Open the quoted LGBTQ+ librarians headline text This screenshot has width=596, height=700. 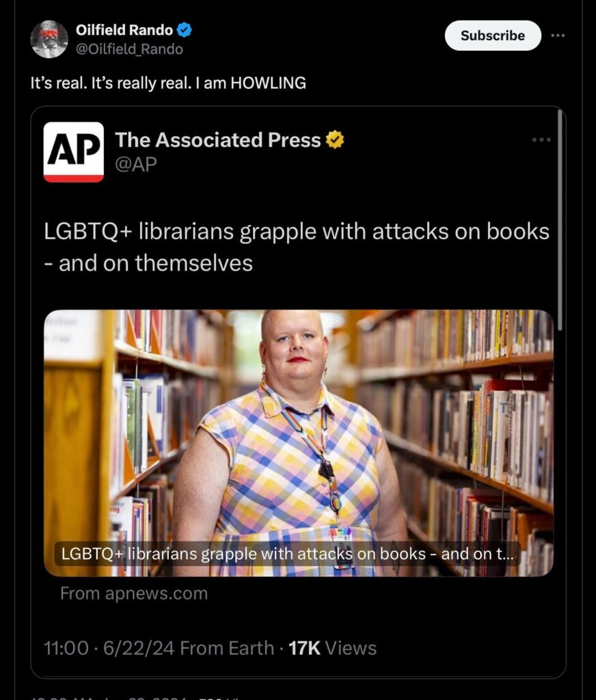(x=297, y=247)
